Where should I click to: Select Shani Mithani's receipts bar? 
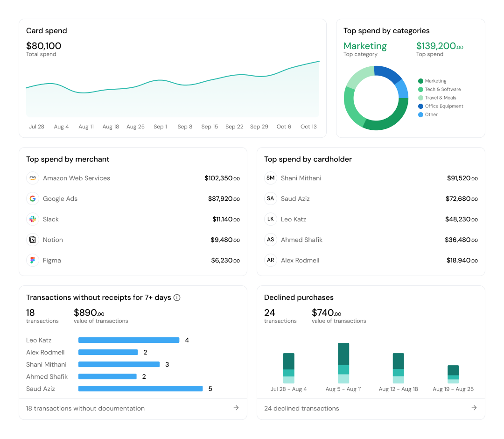coord(119,364)
